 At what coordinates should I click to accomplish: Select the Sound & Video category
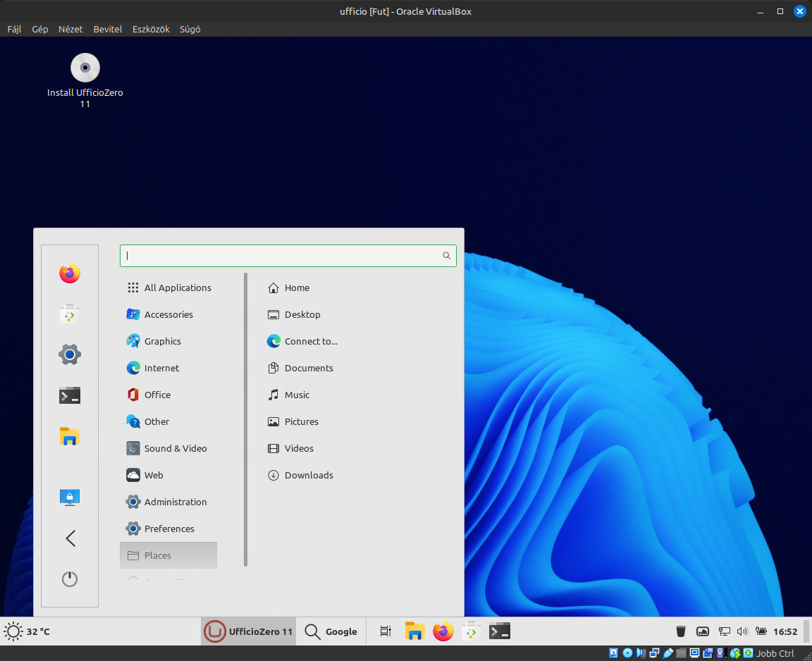click(168, 449)
